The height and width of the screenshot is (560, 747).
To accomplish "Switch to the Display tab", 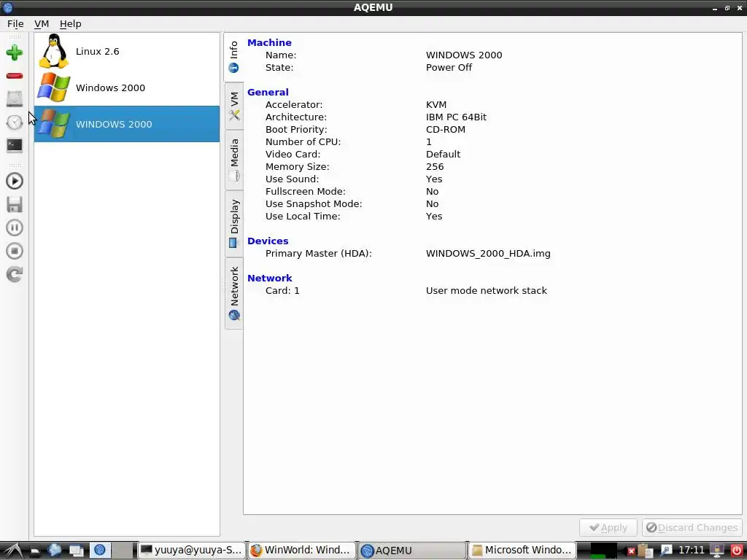I will click(x=234, y=224).
